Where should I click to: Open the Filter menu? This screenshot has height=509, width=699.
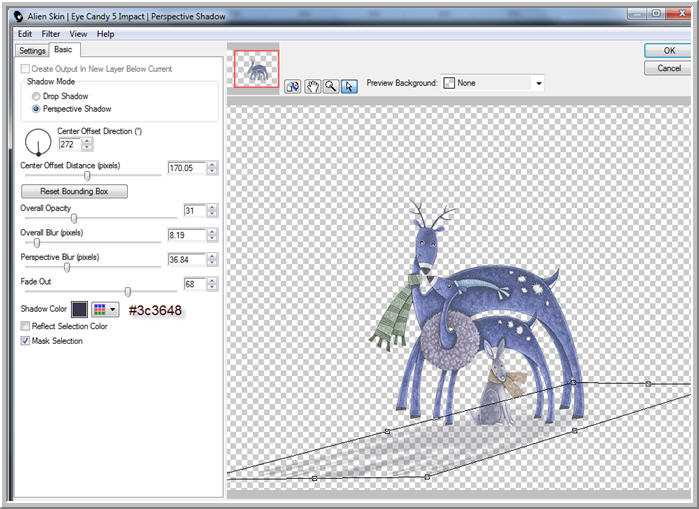point(51,34)
